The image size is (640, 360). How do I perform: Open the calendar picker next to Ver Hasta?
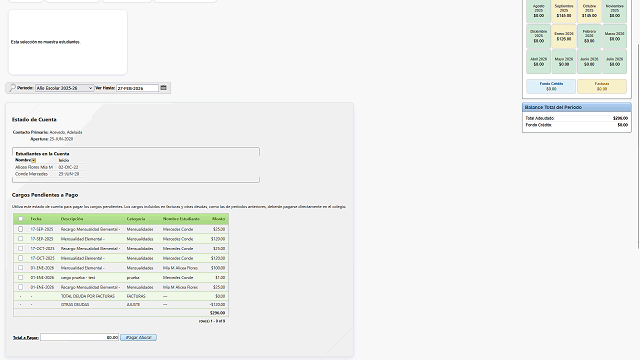pos(163,88)
